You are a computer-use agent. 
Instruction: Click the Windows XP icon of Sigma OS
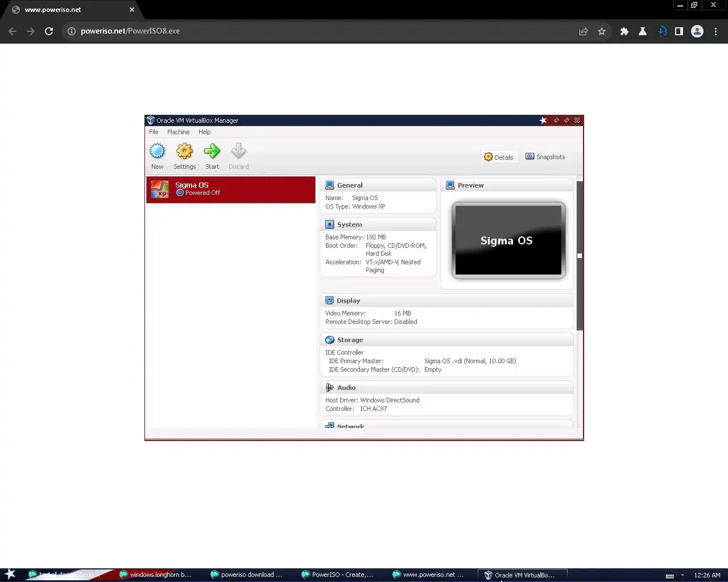(160, 189)
